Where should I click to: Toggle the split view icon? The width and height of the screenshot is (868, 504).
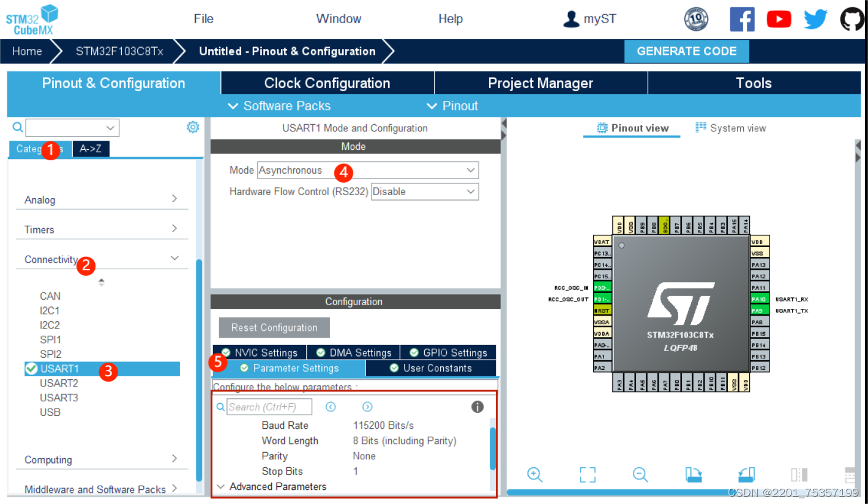tap(799, 475)
